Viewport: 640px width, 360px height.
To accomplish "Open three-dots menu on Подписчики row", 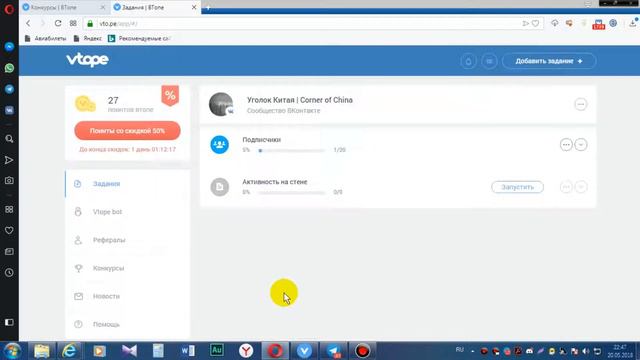I will (566, 144).
